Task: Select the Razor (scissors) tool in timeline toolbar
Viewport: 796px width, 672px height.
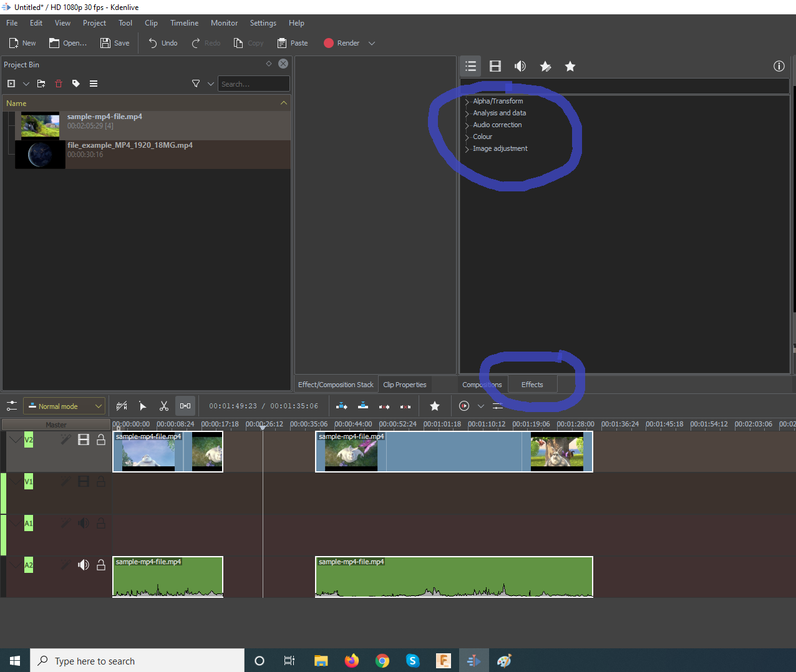Action: 164,406
